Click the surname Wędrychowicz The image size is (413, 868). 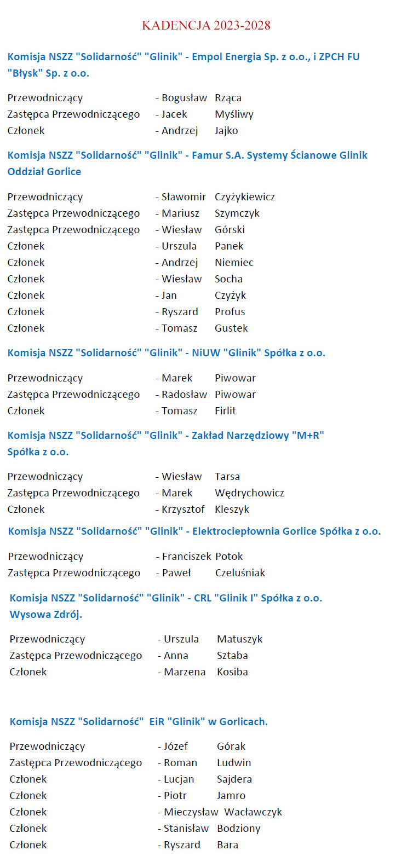[249, 493]
